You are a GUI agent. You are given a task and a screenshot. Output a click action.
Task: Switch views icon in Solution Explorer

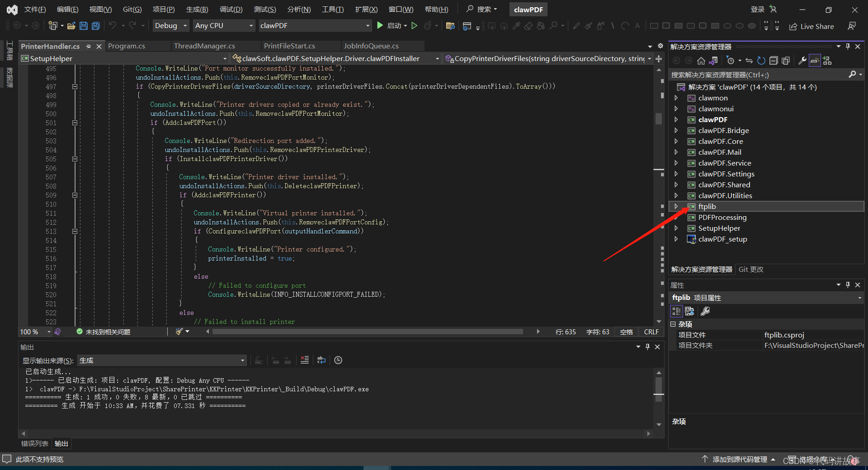713,61
